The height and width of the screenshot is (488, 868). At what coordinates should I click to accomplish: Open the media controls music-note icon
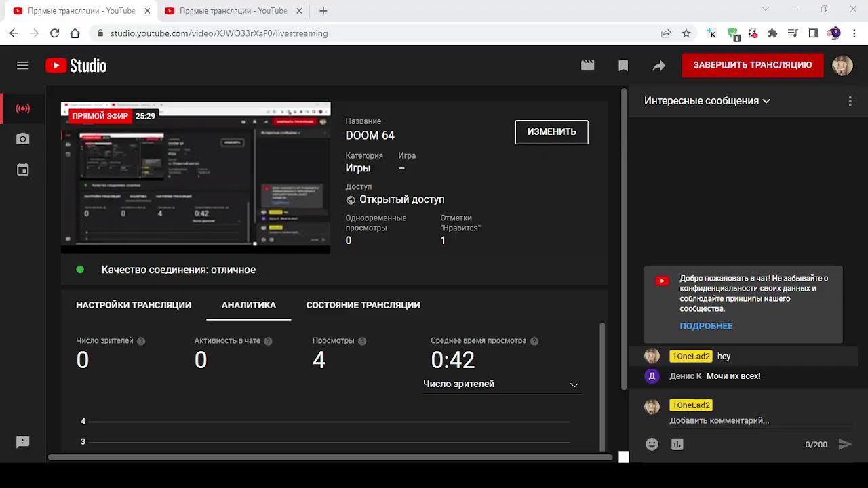coord(793,33)
